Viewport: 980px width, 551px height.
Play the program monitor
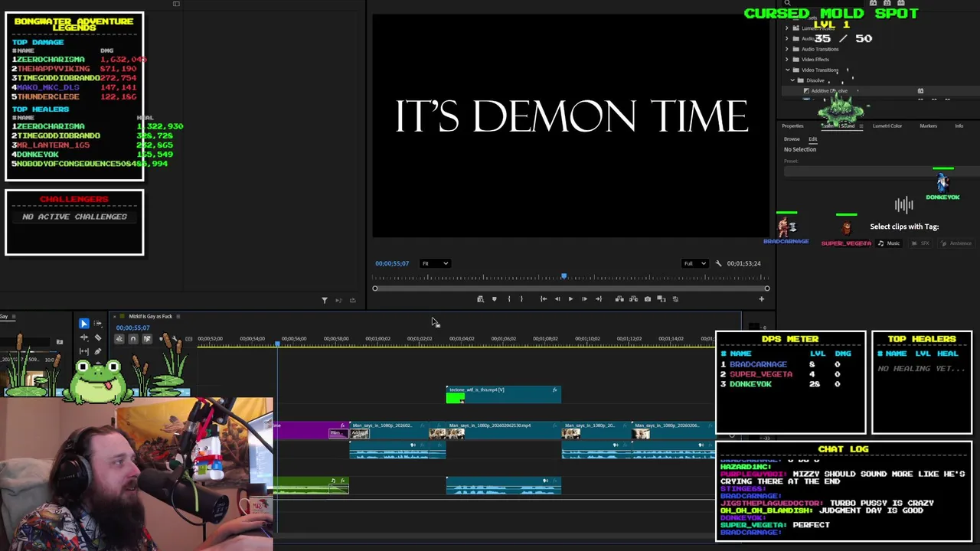click(570, 299)
